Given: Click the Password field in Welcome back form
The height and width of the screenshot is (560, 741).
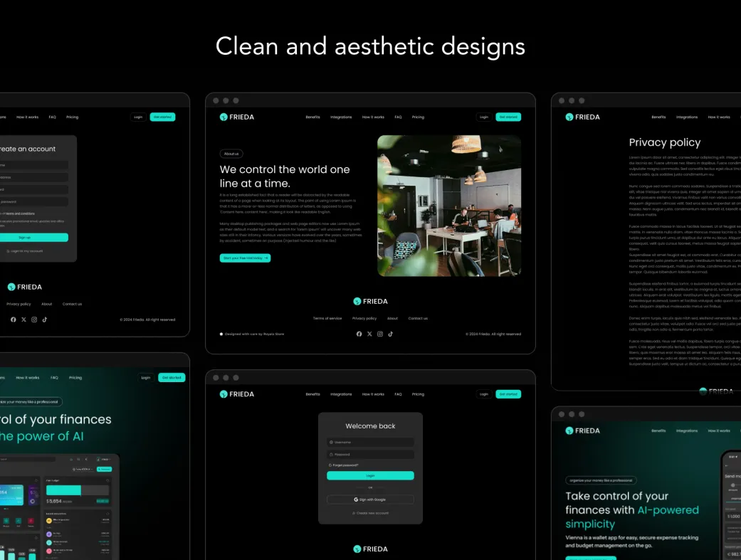Looking at the screenshot, I should (370, 454).
